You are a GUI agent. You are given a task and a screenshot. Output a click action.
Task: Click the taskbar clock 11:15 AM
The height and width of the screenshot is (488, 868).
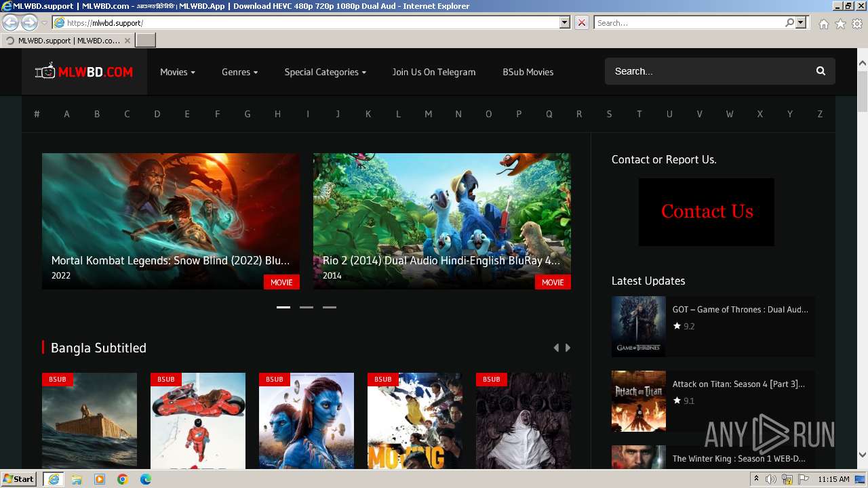tap(833, 479)
